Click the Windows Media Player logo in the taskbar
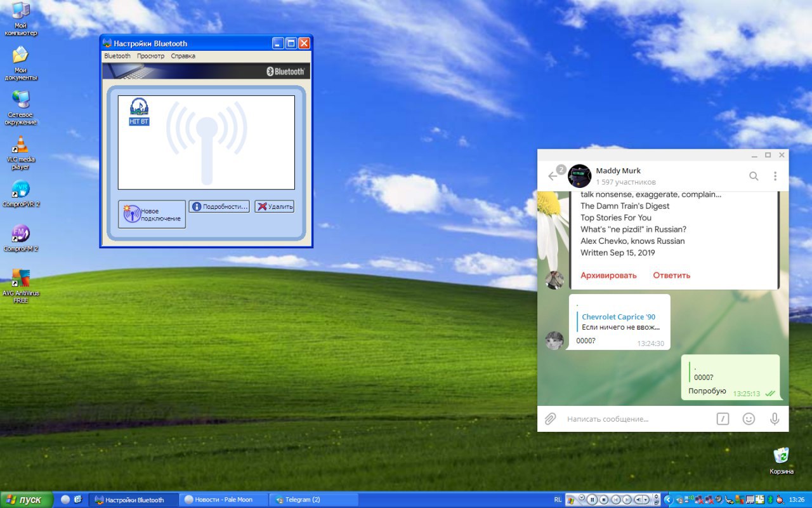 tap(570, 501)
